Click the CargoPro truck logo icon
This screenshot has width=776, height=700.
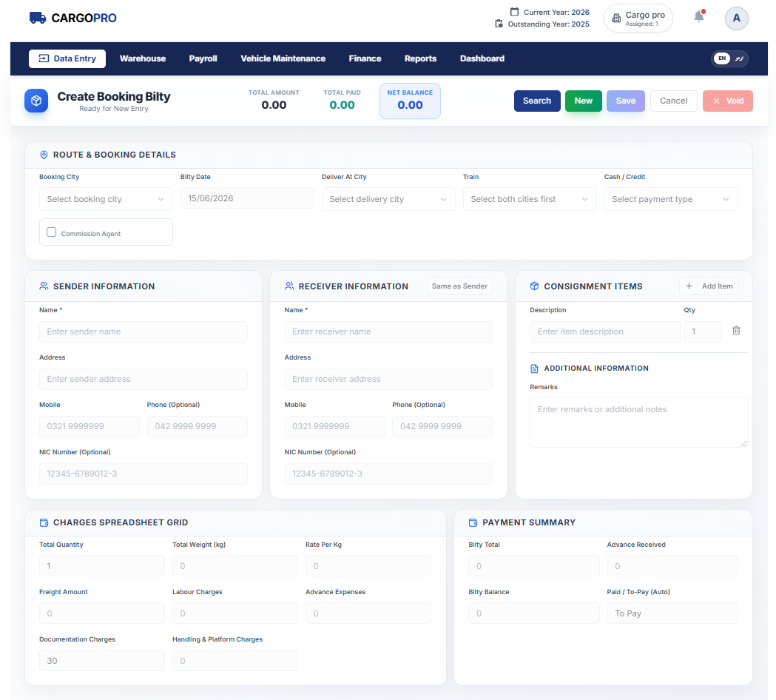click(x=38, y=18)
